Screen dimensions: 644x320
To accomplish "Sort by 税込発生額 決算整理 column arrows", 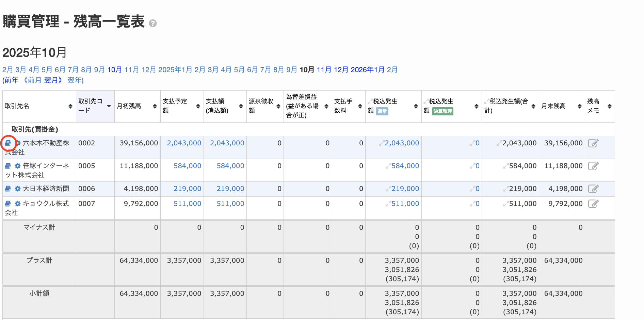I will pos(477,106).
